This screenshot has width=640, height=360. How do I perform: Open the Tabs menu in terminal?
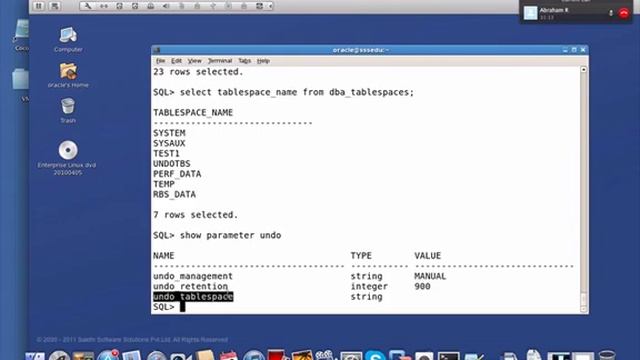tap(244, 61)
